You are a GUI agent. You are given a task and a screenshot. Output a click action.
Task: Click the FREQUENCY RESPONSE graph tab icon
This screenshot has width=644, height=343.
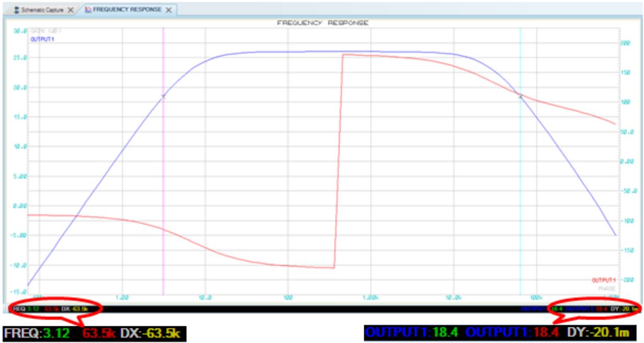88,10
